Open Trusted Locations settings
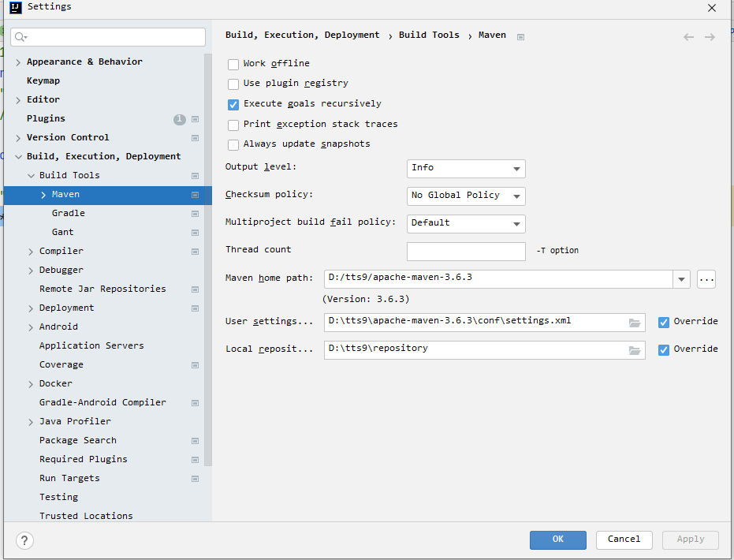This screenshot has width=734, height=560. tap(86, 516)
